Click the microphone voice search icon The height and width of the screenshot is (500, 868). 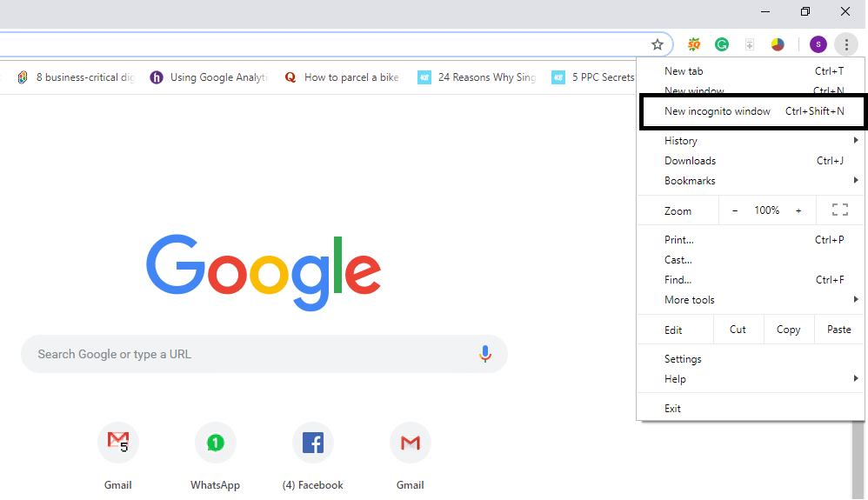(x=485, y=354)
